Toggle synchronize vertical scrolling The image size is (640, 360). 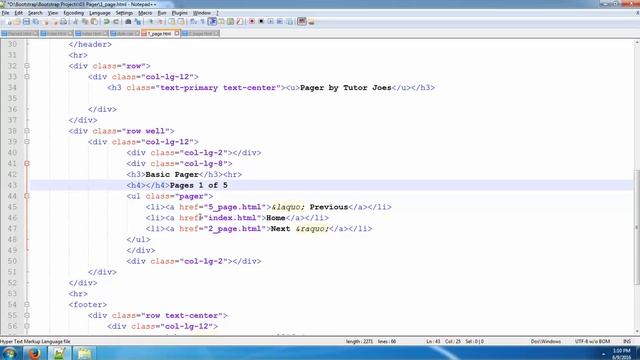171,22
